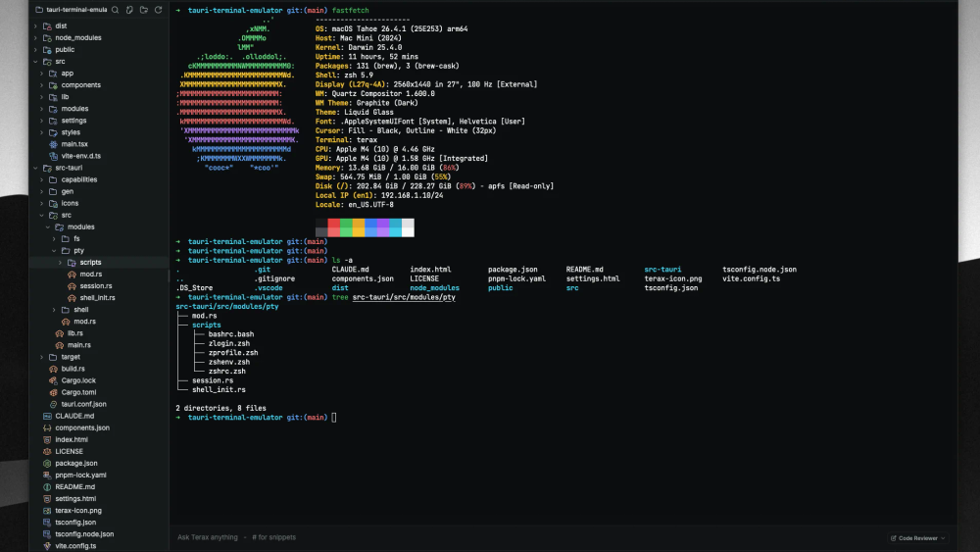Image resolution: width=980 pixels, height=552 pixels.
Task: Click the new folder icon in explorer header
Action: pos(144,10)
